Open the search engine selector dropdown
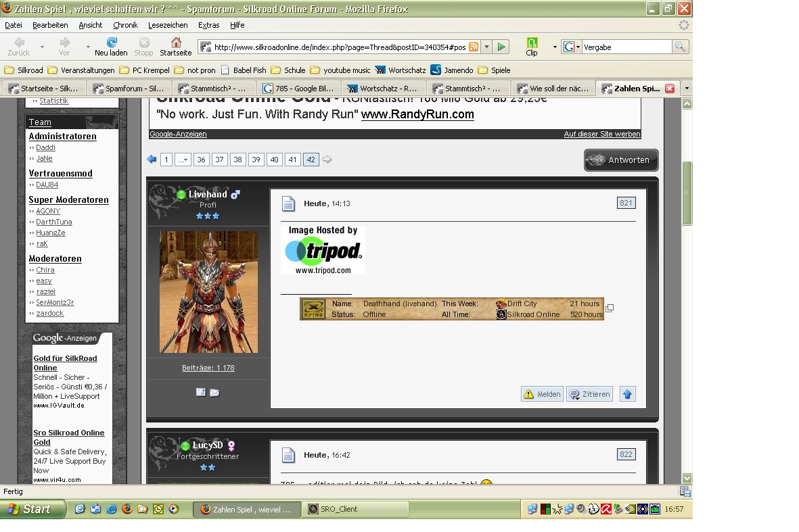Image resolution: width=799 pixels, height=532 pixels. coord(572,47)
